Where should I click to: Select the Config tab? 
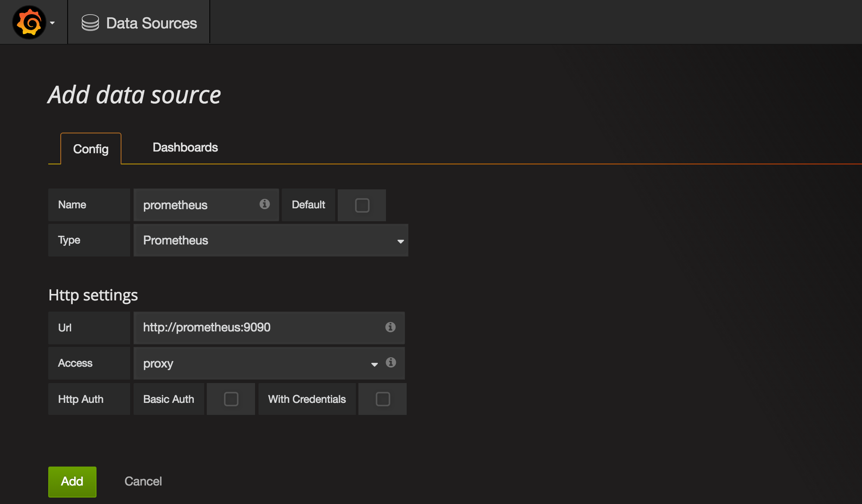(91, 149)
